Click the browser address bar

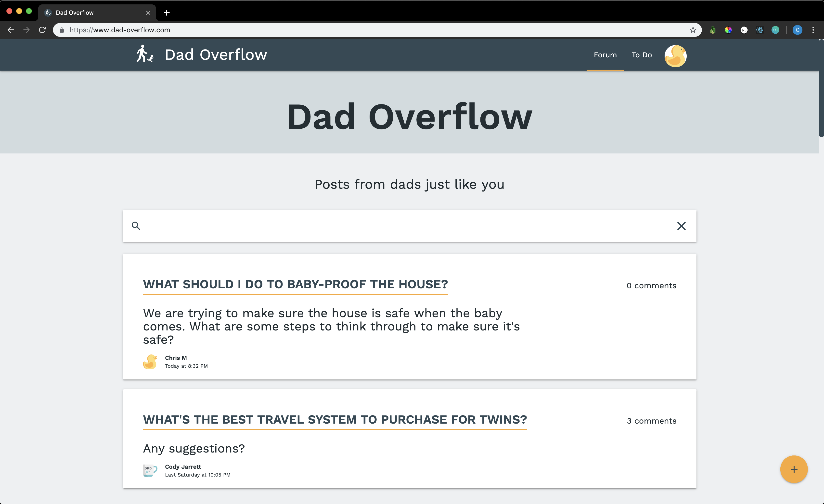tap(377, 29)
